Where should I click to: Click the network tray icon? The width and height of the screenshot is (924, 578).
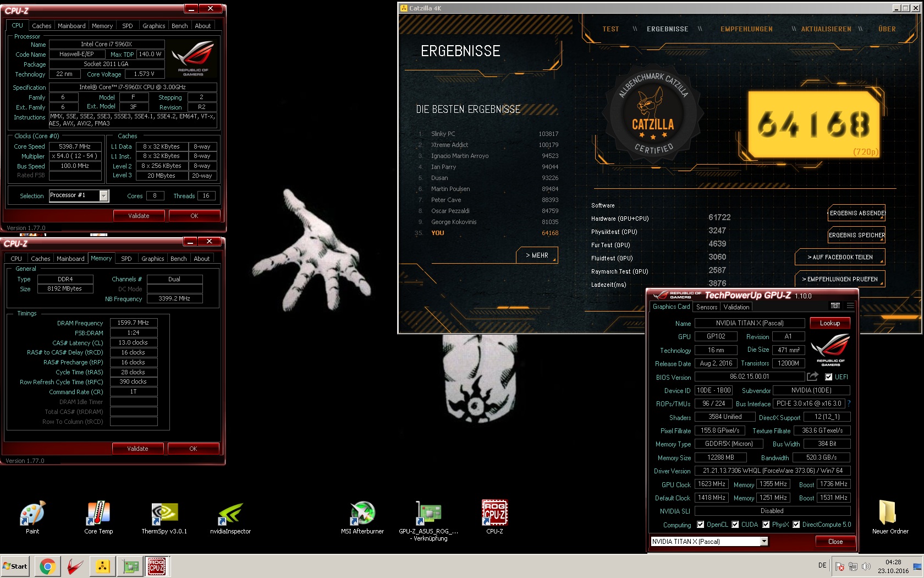coord(853,566)
